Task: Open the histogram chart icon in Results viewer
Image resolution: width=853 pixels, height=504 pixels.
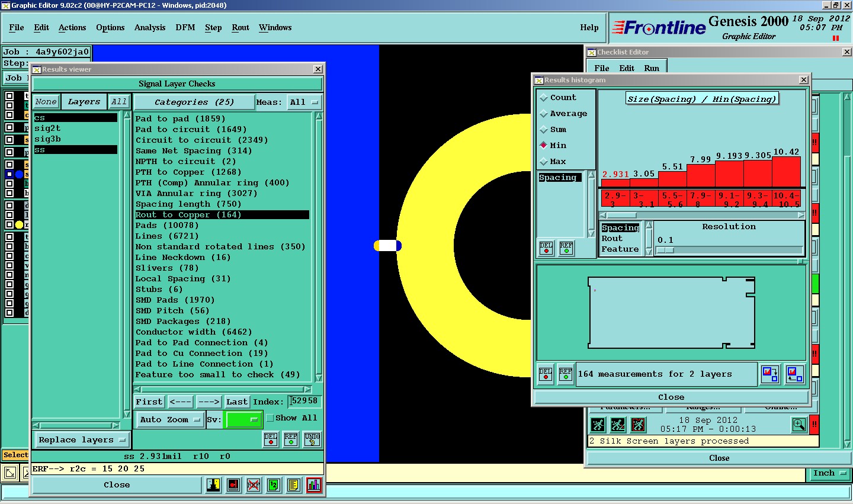Action: tap(314, 485)
